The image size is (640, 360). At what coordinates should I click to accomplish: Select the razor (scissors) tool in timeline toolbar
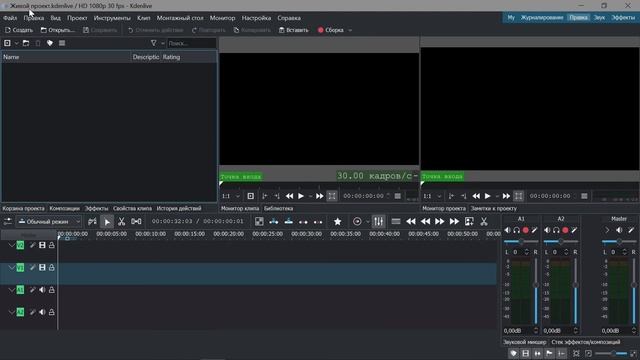click(121, 222)
